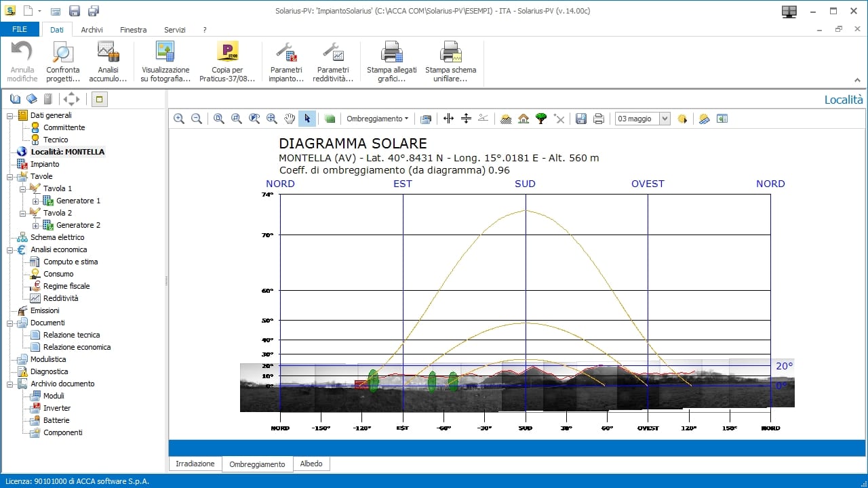Click the sun icon beside the date field

click(x=682, y=119)
